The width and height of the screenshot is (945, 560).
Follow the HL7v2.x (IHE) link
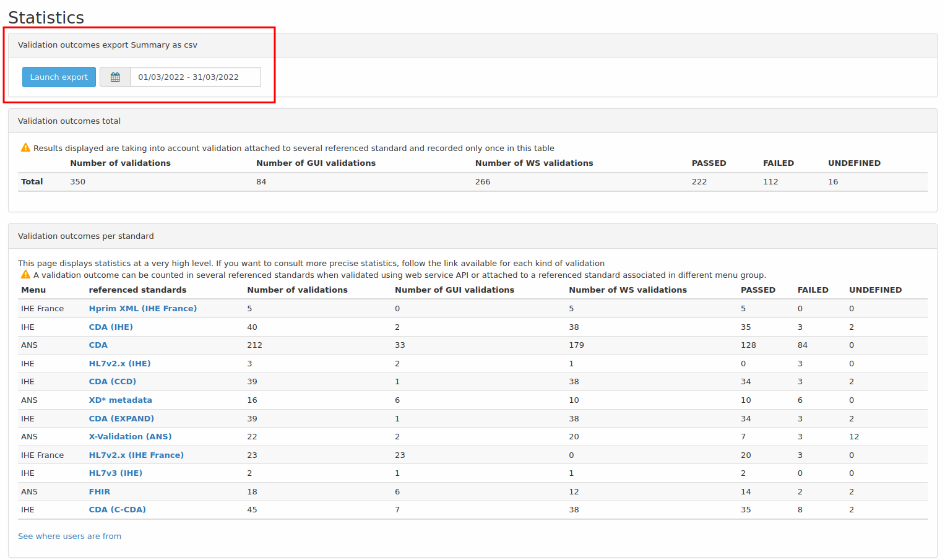[x=119, y=363]
